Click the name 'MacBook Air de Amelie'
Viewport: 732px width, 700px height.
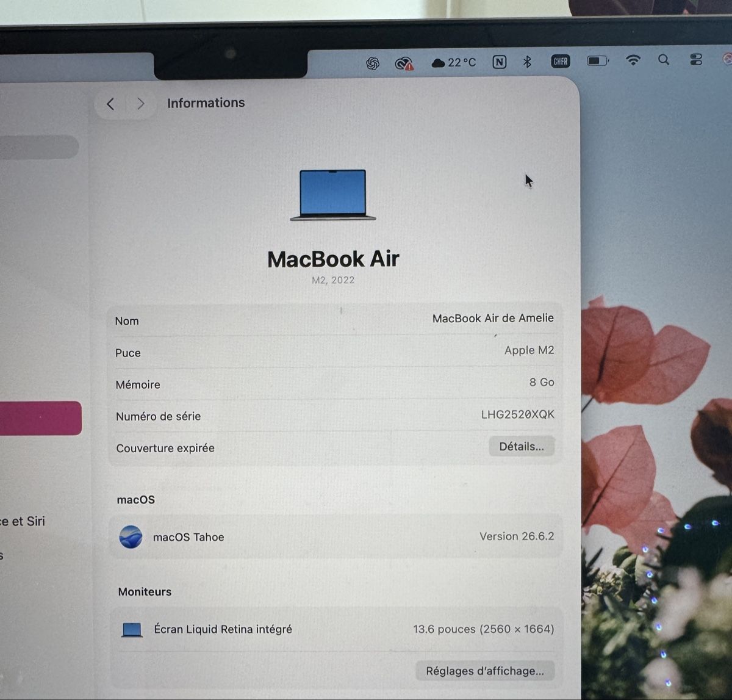(493, 318)
